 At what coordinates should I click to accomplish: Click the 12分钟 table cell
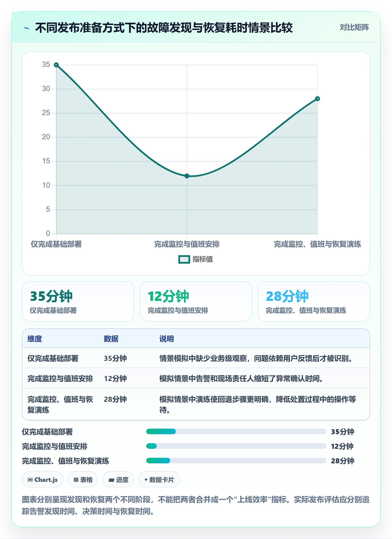tap(115, 379)
